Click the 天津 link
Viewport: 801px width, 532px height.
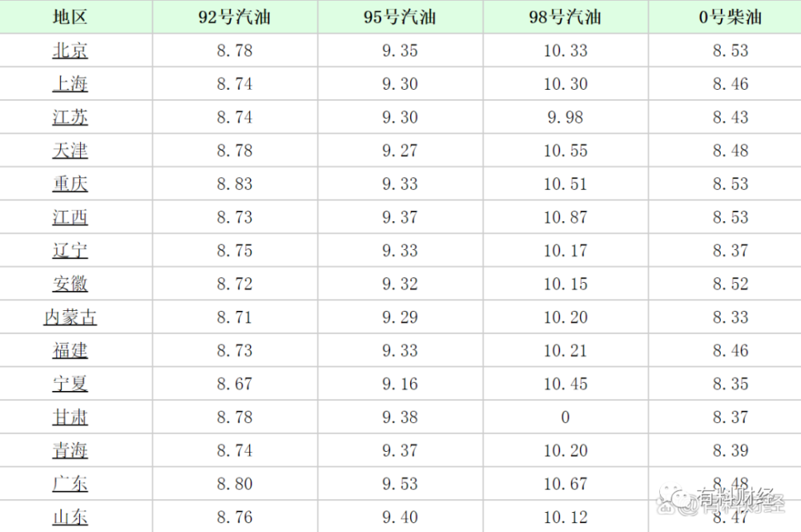pos(70,151)
